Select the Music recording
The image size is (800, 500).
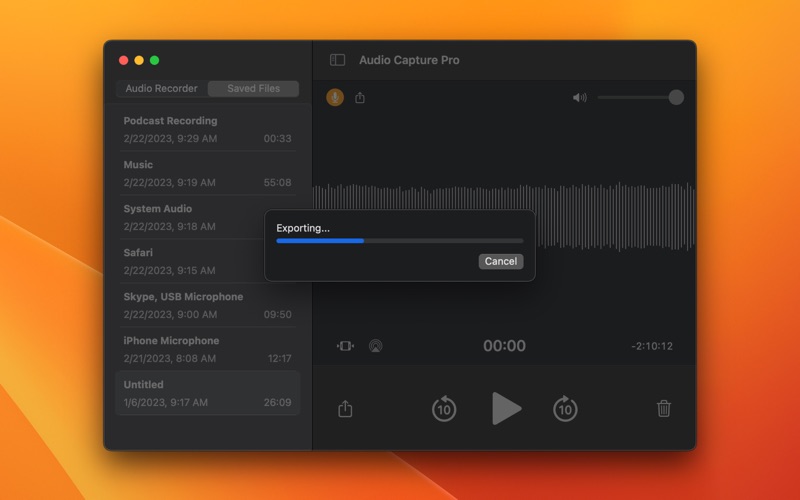coord(207,173)
